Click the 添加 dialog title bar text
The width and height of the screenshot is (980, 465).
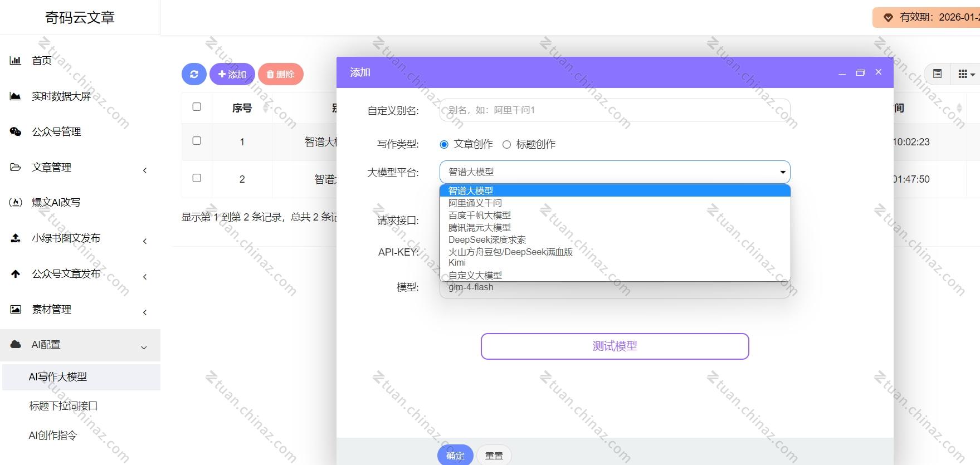point(360,72)
